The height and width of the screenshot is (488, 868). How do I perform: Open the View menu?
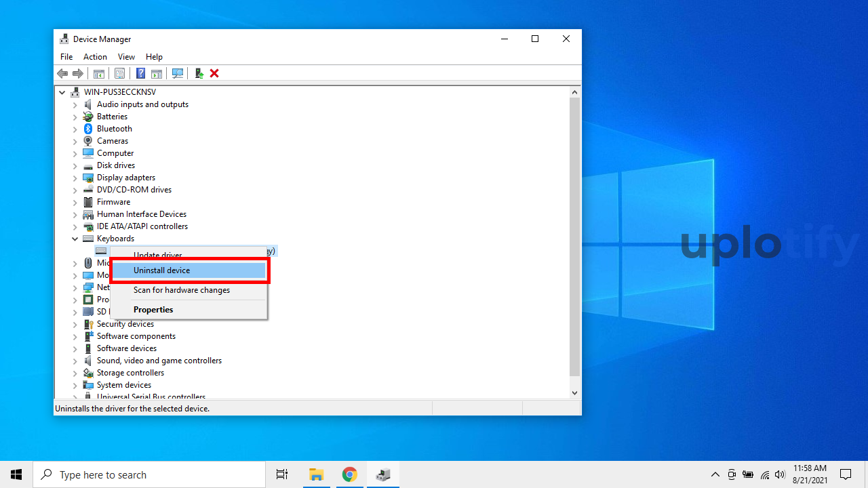click(126, 57)
